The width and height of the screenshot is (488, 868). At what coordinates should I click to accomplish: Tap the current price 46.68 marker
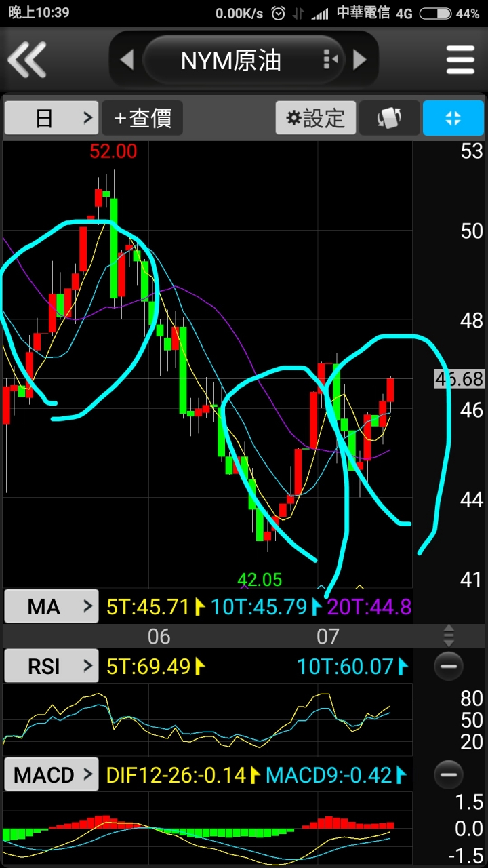click(x=459, y=378)
